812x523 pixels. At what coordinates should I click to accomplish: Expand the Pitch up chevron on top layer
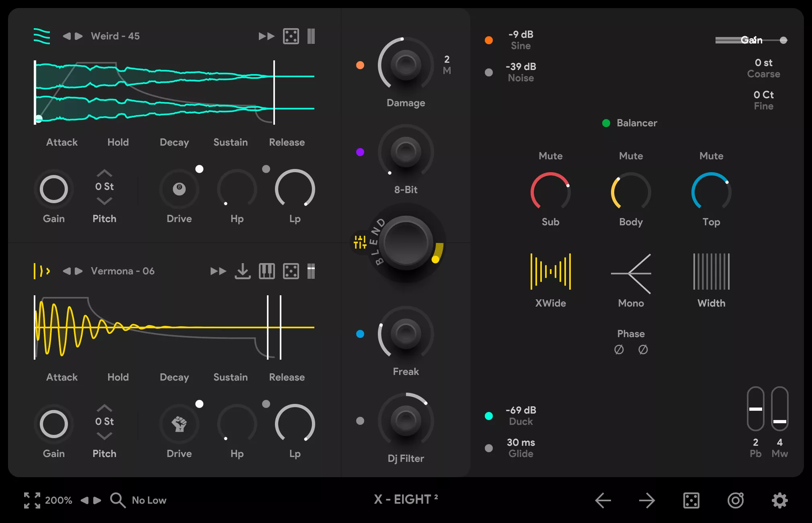104,173
